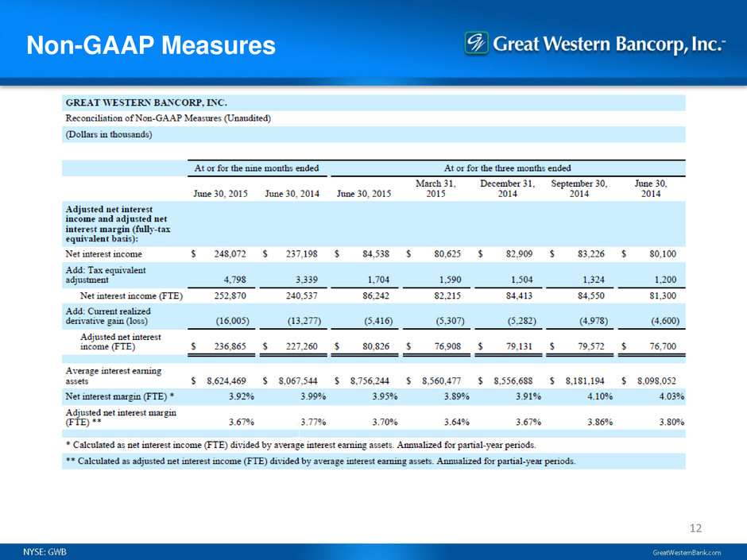The width and height of the screenshot is (747, 560).
Task: Click the March 31, 2015 column header
Action: pos(436,188)
